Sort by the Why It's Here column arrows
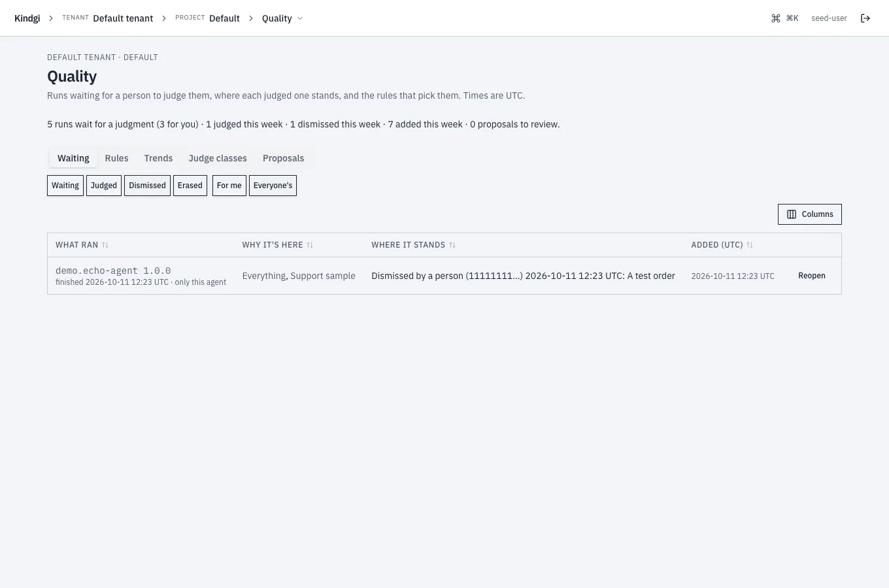The width and height of the screenshot is (889, 588). click(310, 245)
